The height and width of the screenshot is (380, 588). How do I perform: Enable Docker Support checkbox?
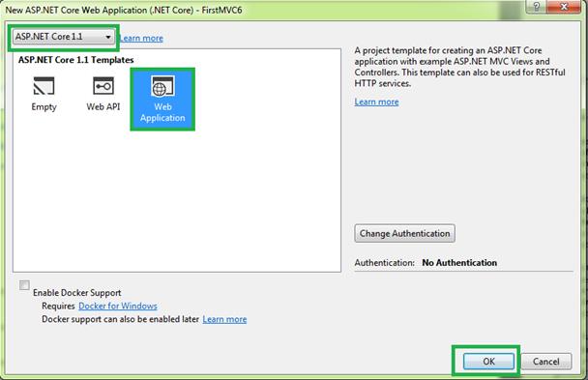pyautogui.click(x=24, y=285)
